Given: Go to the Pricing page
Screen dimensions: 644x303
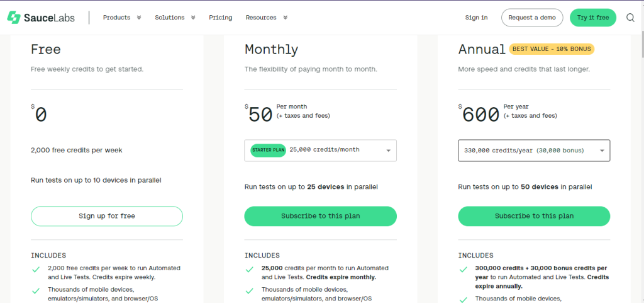Looking at the screenshot, I should pyautogui.click(x=221, y=18).
